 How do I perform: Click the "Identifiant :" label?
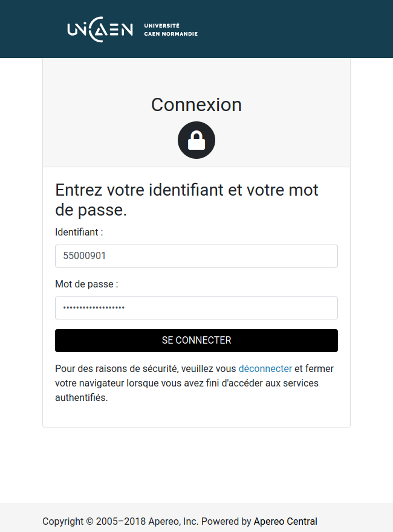click(79, 232)
